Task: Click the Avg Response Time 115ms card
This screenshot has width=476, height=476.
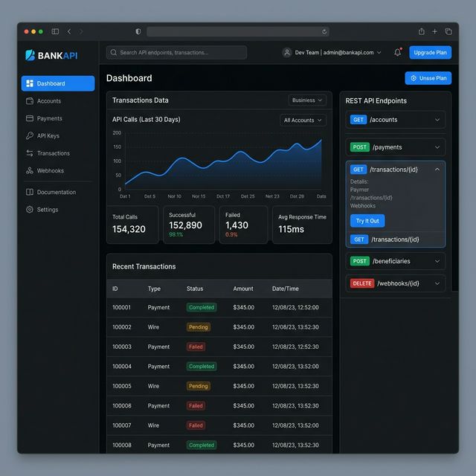Action: coord(302,225)
